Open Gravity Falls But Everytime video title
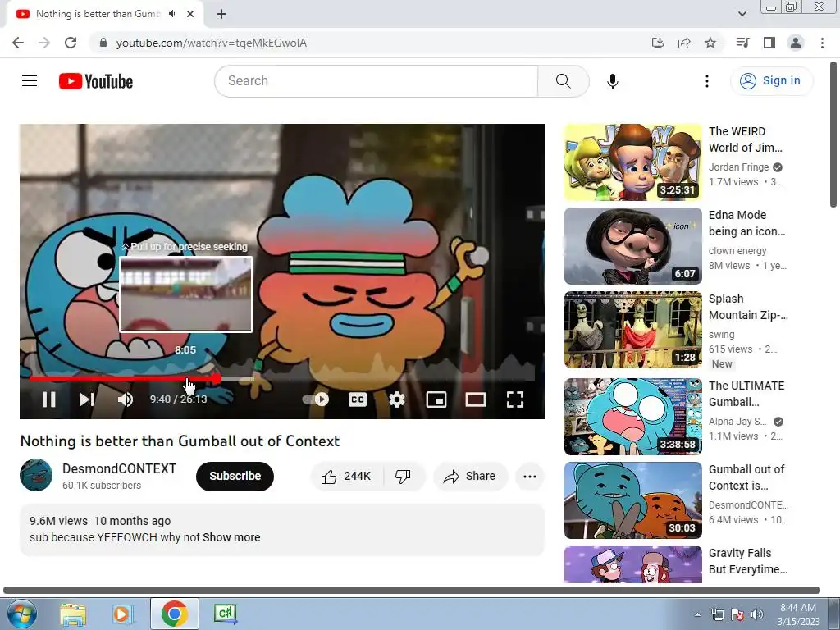This screenshot has width=840, height=630. click(x=748, y=561)
